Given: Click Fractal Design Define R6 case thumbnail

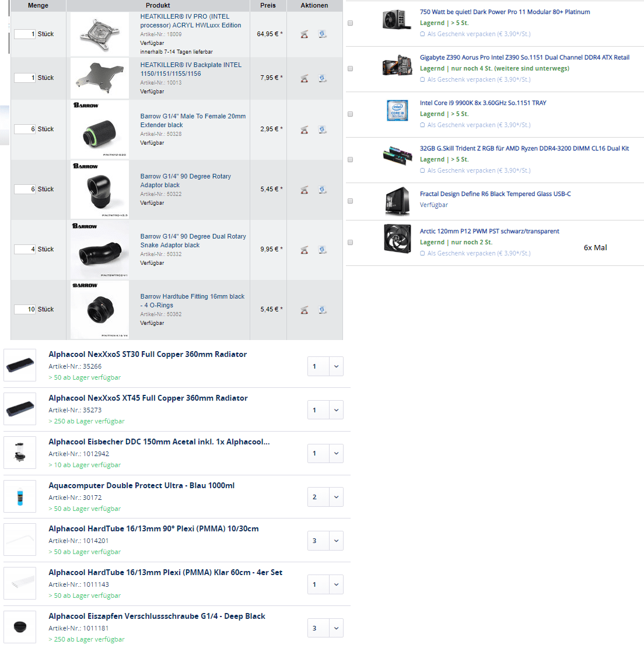Looking at the screenshot, I should tap(397, 201).
